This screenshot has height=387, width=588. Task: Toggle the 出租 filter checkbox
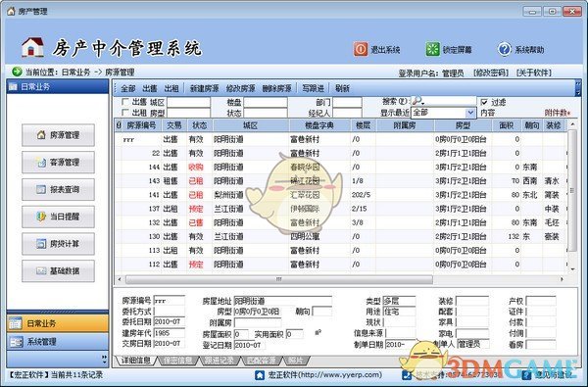(125, 112)
